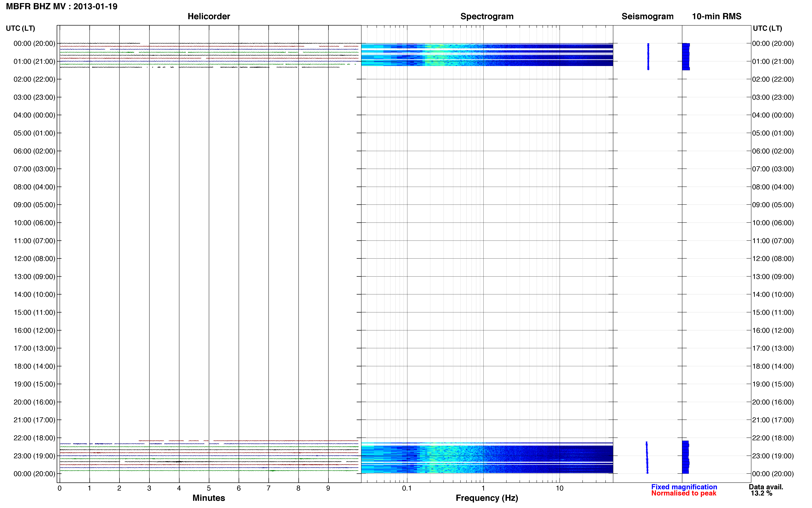
Task: Click the upper blue RMS bar
Action: click(x=686, y=56)
